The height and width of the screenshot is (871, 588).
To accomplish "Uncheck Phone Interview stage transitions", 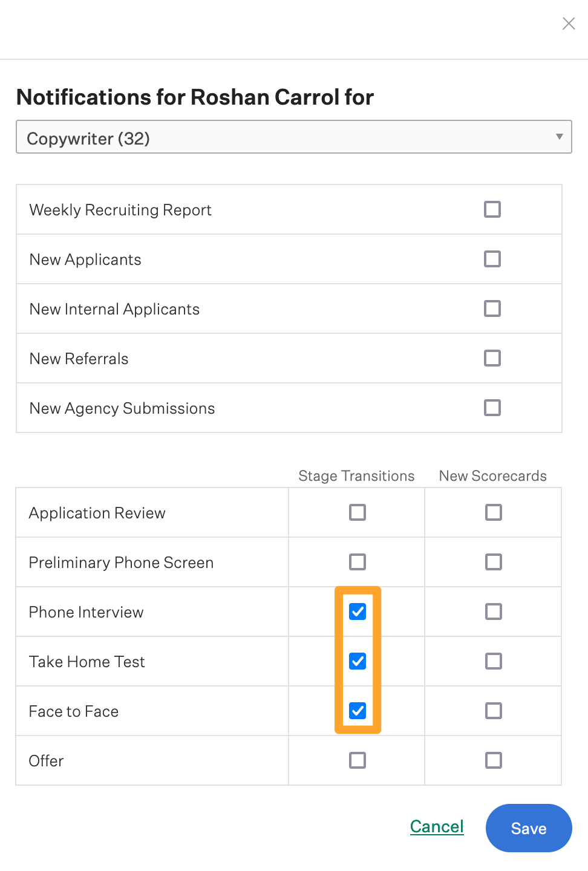I will [358, 612].
